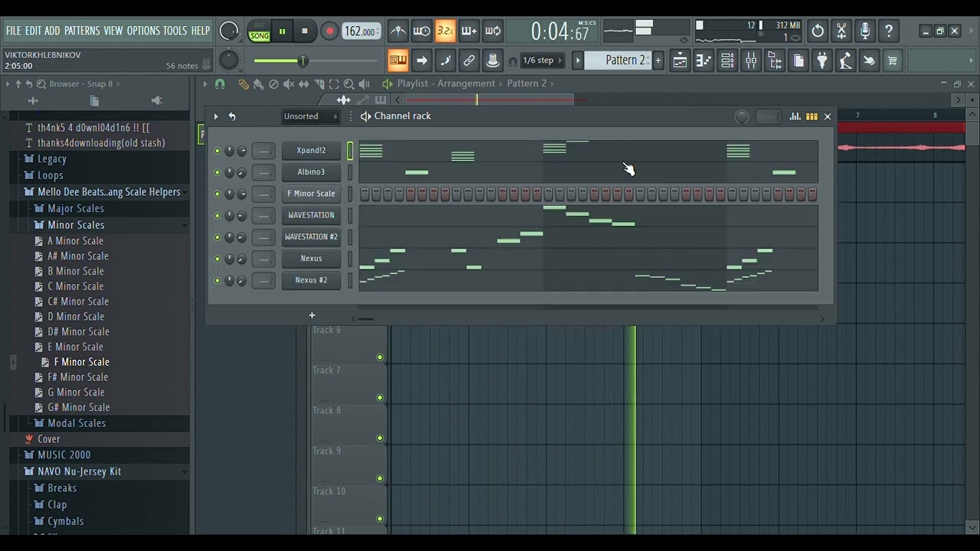This screenshot has width=980, height=551.
Task: Toggle overdub blend recording icon
Action: (469, 31)
